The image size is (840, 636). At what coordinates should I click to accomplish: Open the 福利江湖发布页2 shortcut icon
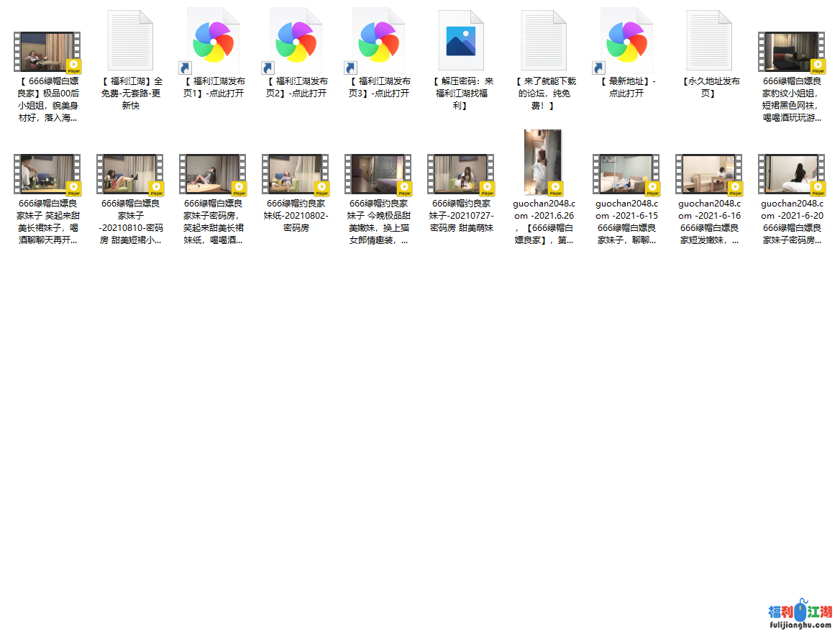tap(295, 41)
